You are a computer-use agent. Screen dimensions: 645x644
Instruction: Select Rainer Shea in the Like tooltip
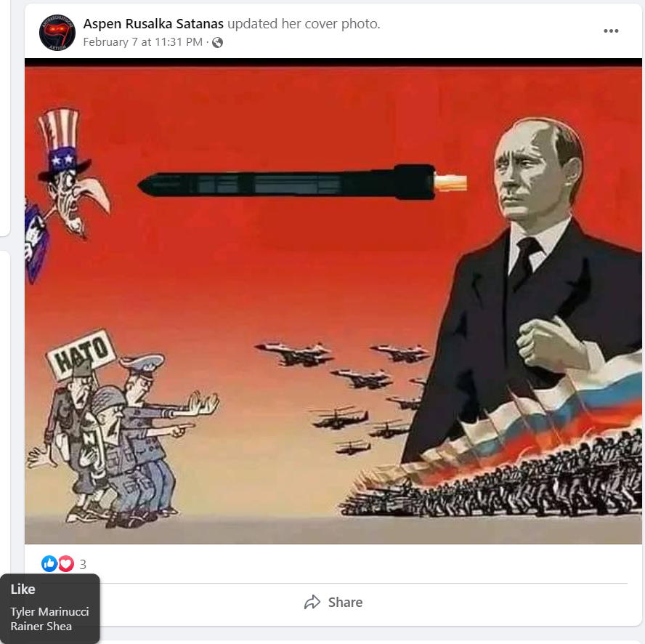pos(41,627)
